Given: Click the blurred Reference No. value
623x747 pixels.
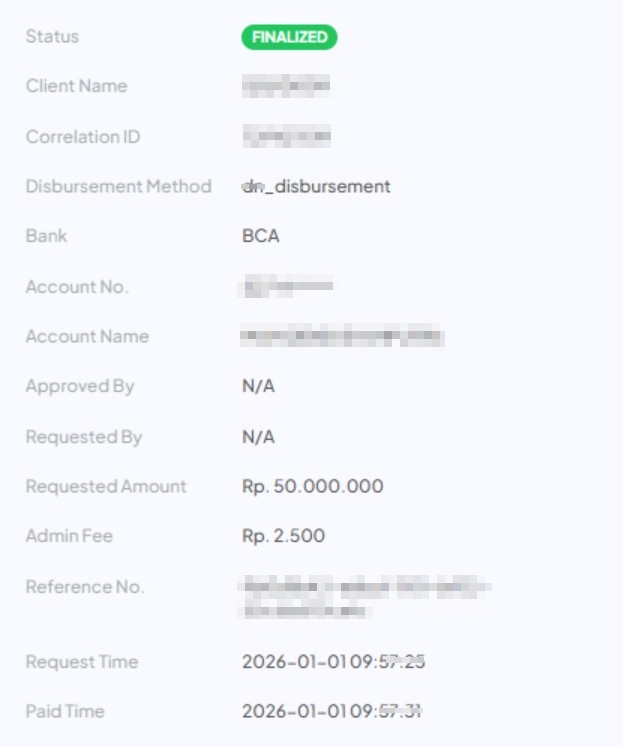Looking at the screenshot, I should (365, 597).
